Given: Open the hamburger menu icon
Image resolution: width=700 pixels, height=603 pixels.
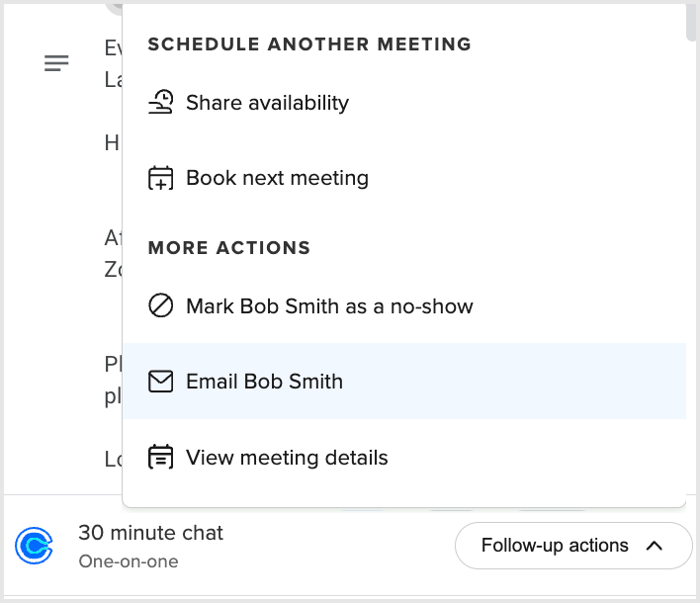Looking at the screenshot, I should [x=56, y=64].
